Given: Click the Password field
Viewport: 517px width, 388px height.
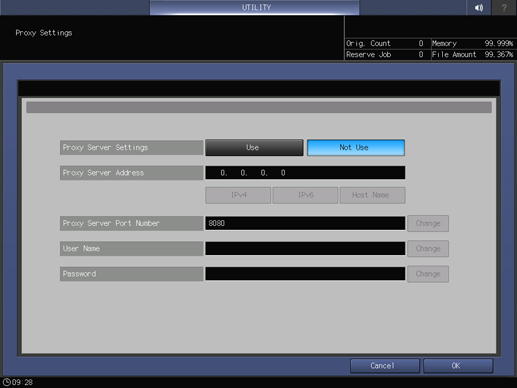Looking at the screenshot, I should tap(305, 274).
